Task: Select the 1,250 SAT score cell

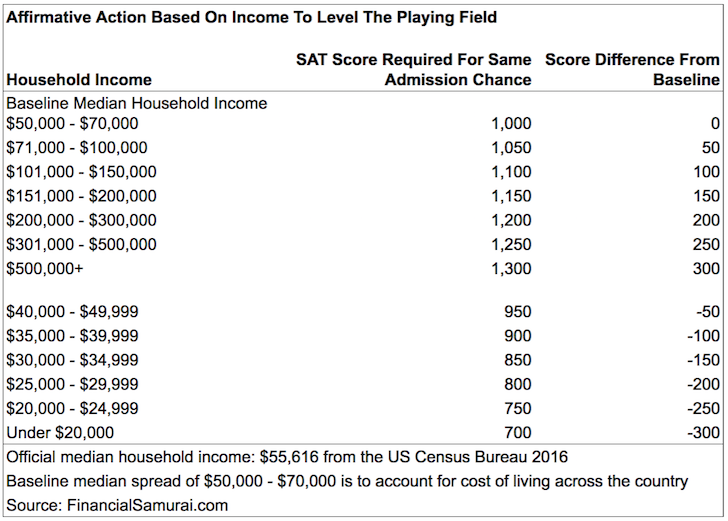Action: coord(511,244)
